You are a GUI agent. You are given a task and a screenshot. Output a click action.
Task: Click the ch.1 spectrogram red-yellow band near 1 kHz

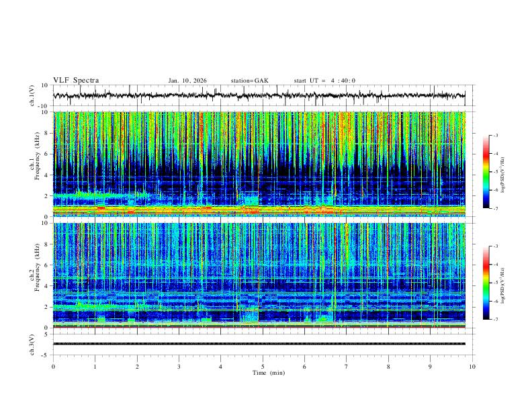click(259, 210)
